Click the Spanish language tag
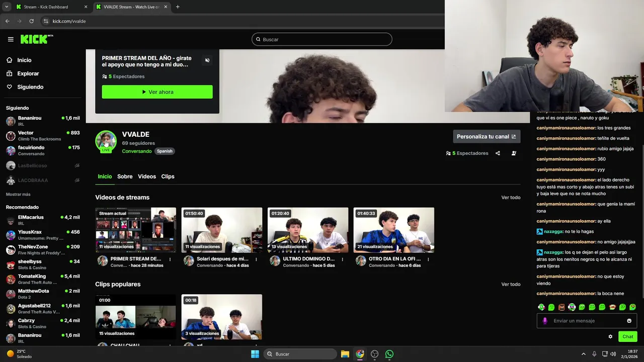Screen dimensions: 644x362 [x=165, y=151]
